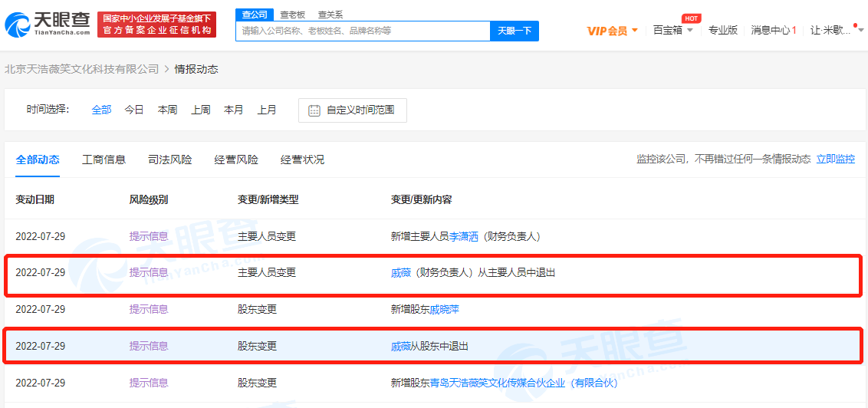868x408 pixels.
Task: Select the 工商信息 tab
Action: [104, 160]
